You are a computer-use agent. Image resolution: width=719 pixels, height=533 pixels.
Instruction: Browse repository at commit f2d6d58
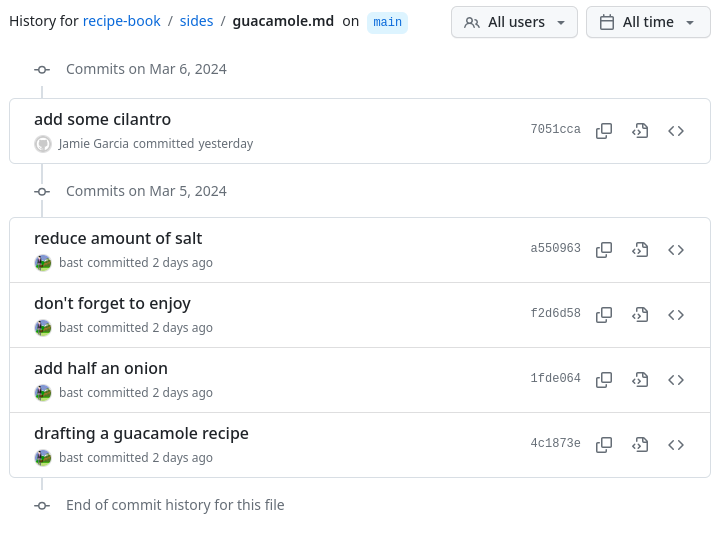pyautogui.click(x=676, y=315)
